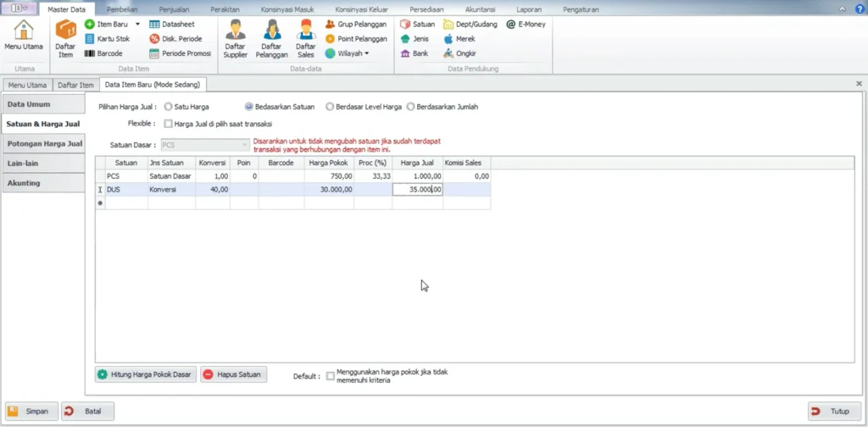
Task: Expand the Item Baru dropdown arrow
Action: click(x=138, y=25)
